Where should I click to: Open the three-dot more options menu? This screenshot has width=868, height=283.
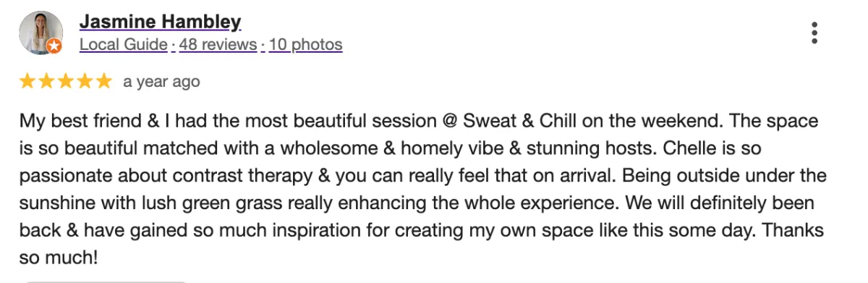(814, 33)
